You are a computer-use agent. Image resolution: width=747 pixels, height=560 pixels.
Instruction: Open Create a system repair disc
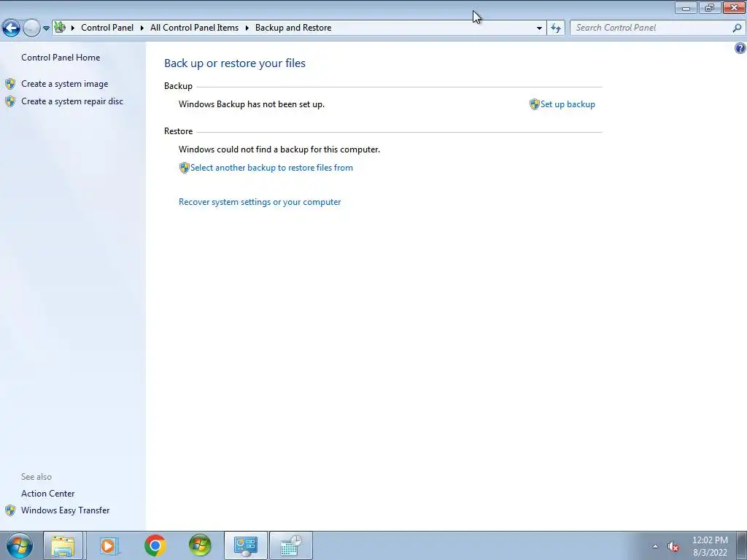(72, 101)
